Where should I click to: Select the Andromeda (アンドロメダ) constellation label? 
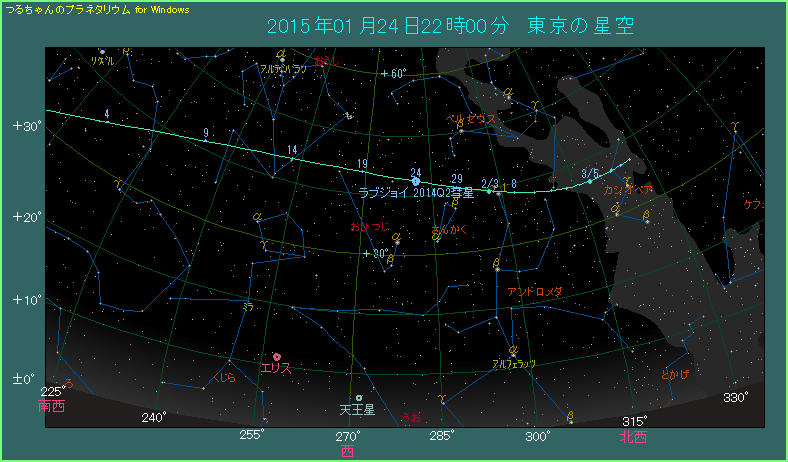(x=535, y=291)
